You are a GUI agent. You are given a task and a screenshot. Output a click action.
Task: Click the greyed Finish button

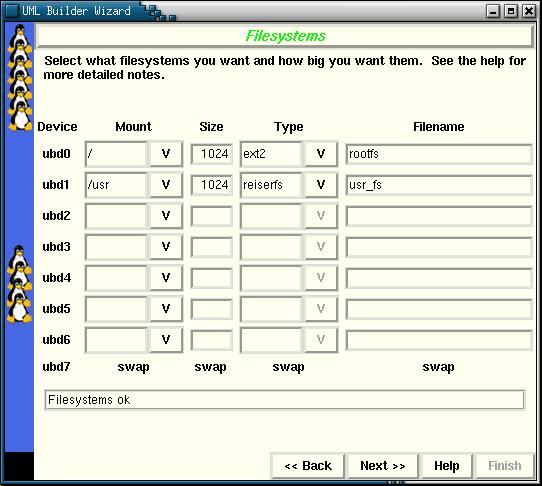pos(505,466)
